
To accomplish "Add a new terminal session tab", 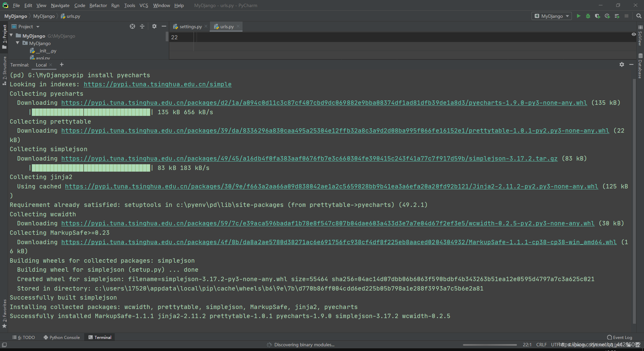I will pos(62,64).
